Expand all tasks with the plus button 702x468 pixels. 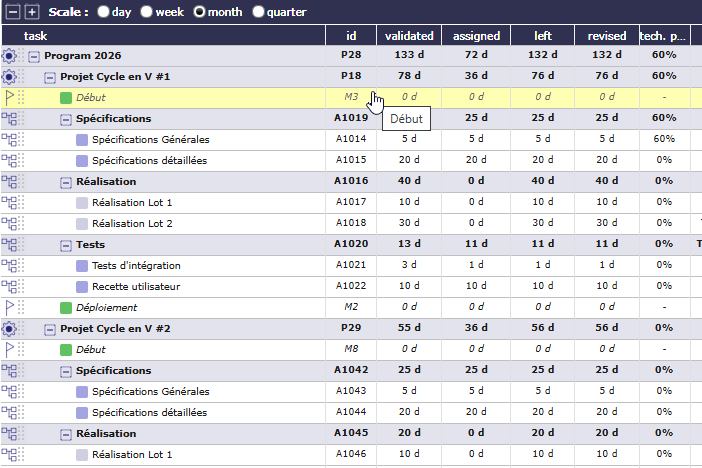coord(31,12)
